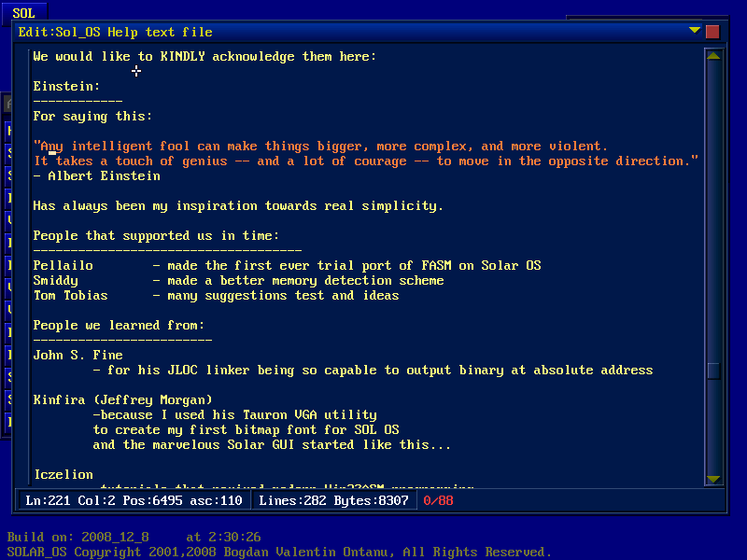The width and height of the screenshot is (747, 560).
Task: Click the Lines:282 Bytes:8307 status field
Action: click(333, 500)
